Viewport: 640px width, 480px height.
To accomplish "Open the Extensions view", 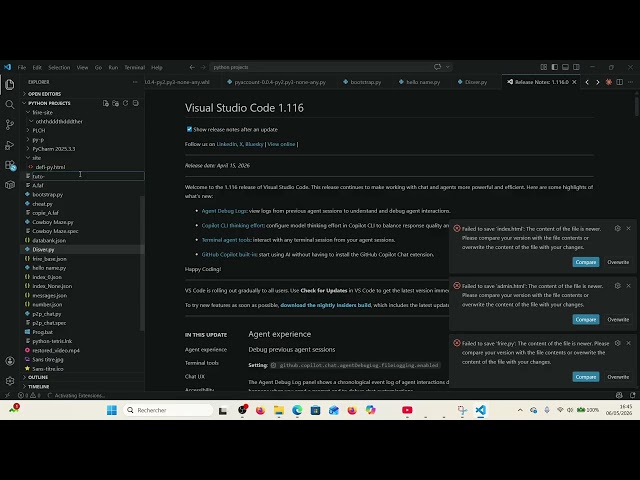I will (x=10, y=165).
